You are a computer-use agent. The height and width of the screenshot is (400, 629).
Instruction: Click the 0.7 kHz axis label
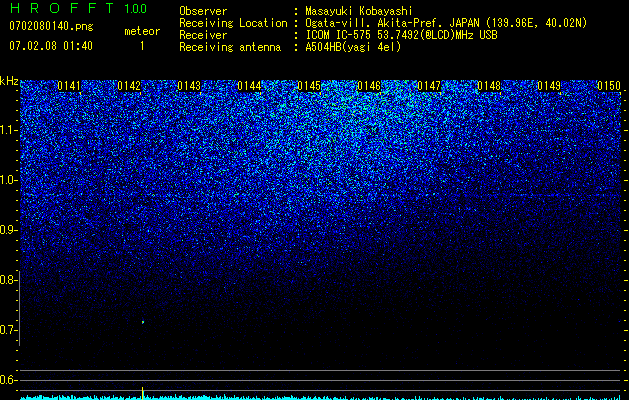[x=8, y=330]
